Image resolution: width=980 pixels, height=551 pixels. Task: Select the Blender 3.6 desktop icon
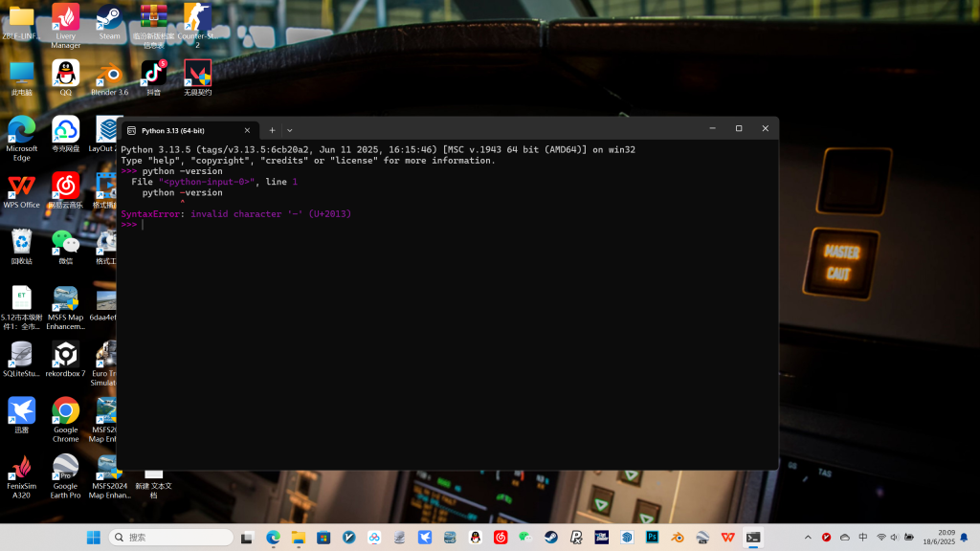[x=109, y=75]
